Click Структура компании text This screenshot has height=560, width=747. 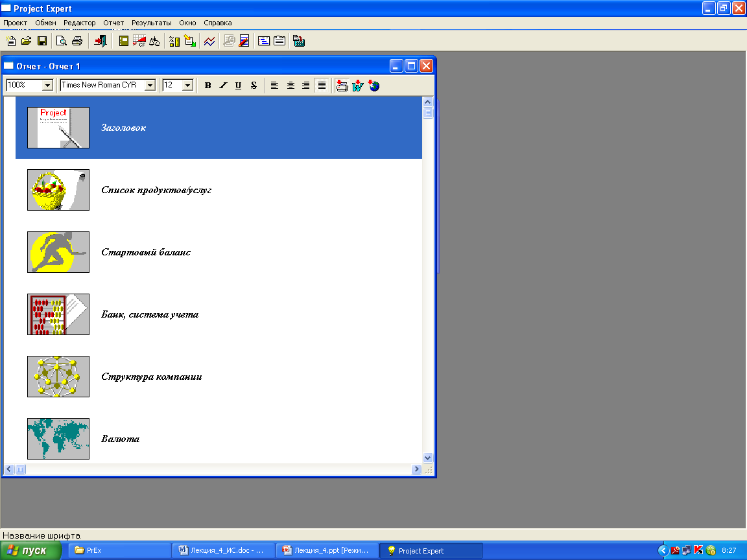pos(152,377)
